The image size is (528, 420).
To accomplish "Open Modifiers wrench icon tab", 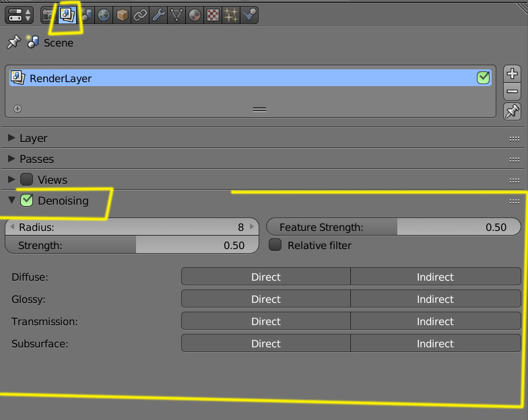I will point(158,15).
